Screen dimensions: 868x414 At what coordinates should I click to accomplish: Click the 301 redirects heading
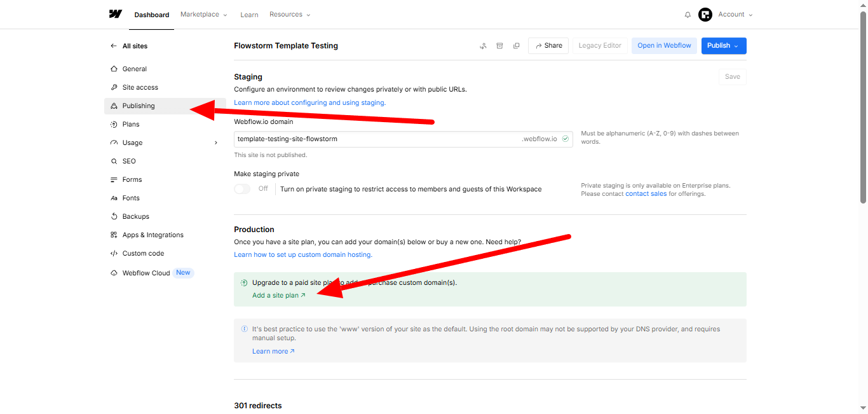[258, 406]
